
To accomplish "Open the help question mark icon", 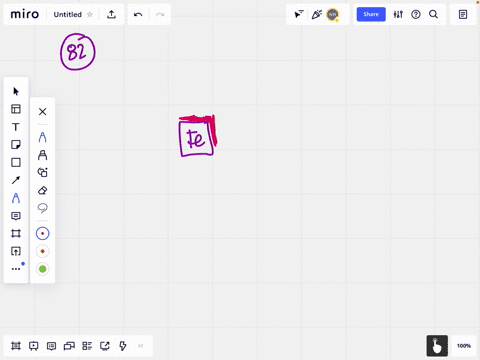I will tap(416, 14).
